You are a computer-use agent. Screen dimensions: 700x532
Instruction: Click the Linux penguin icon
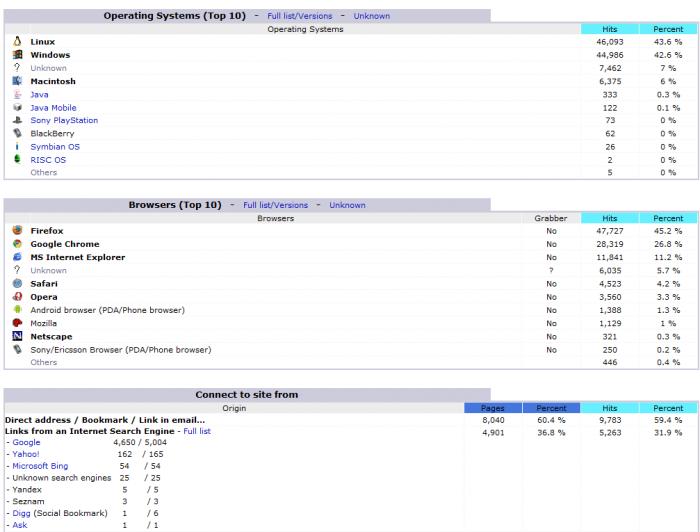[17, 42]
